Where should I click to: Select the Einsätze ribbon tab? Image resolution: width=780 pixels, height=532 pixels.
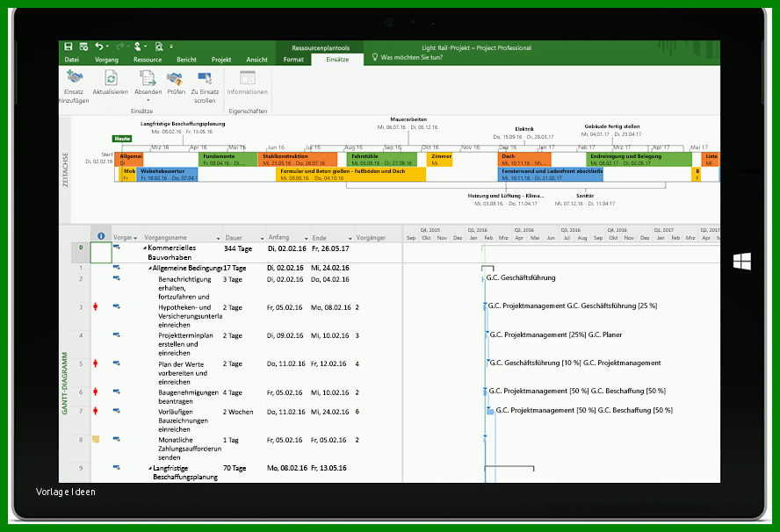click(337, 60)
